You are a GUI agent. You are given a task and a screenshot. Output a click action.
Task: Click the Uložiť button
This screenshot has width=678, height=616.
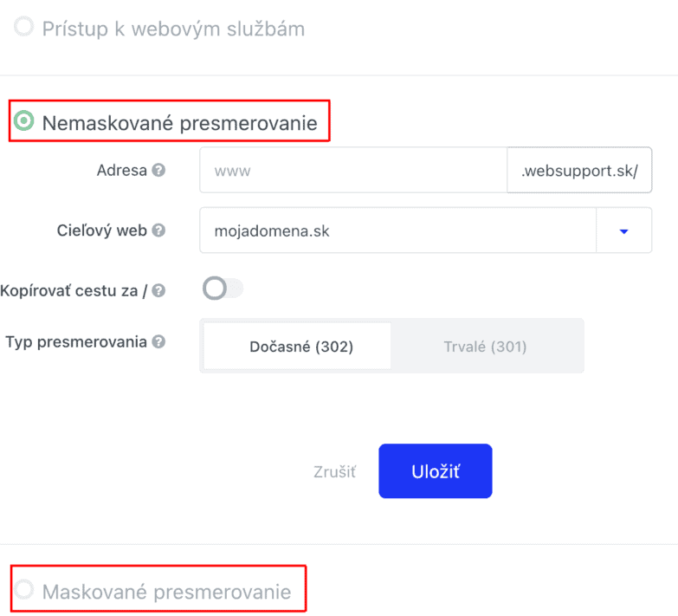pos(436,471)
